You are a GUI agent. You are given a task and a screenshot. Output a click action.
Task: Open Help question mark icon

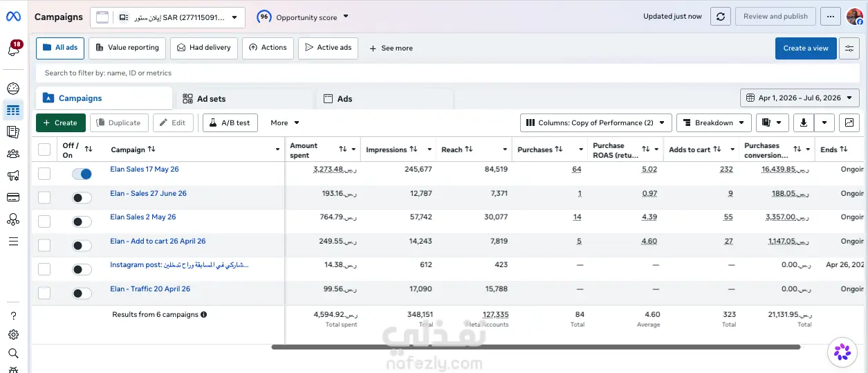point(13,316)
